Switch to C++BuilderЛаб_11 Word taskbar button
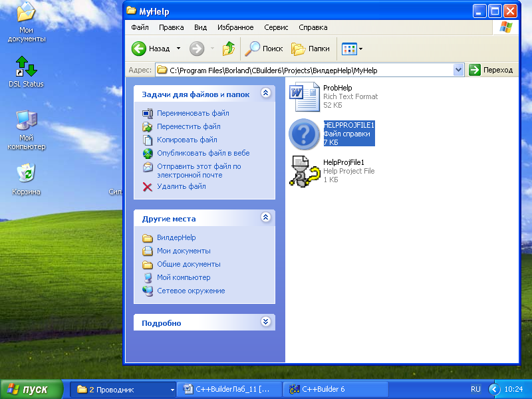Viewport: 532px width, 399px height. coord(229,389)
